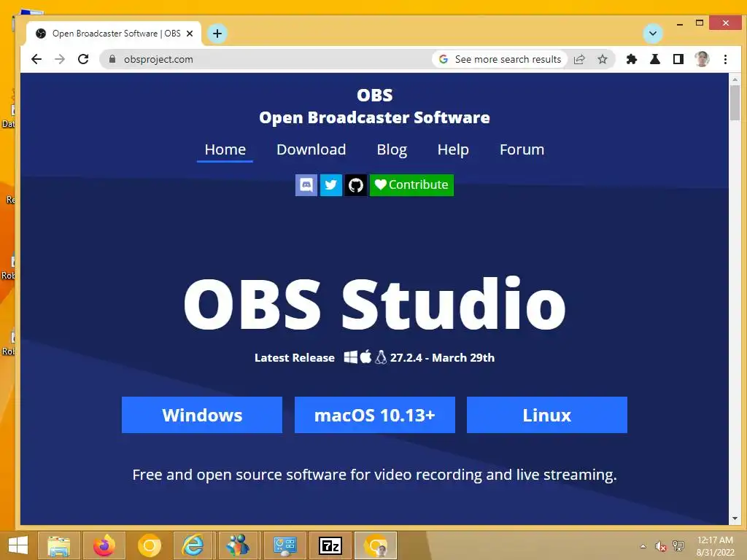Viewport: 747px width, 560px height.
Task: Download OBS Studio for Linux
Action: tap(547, 415)
